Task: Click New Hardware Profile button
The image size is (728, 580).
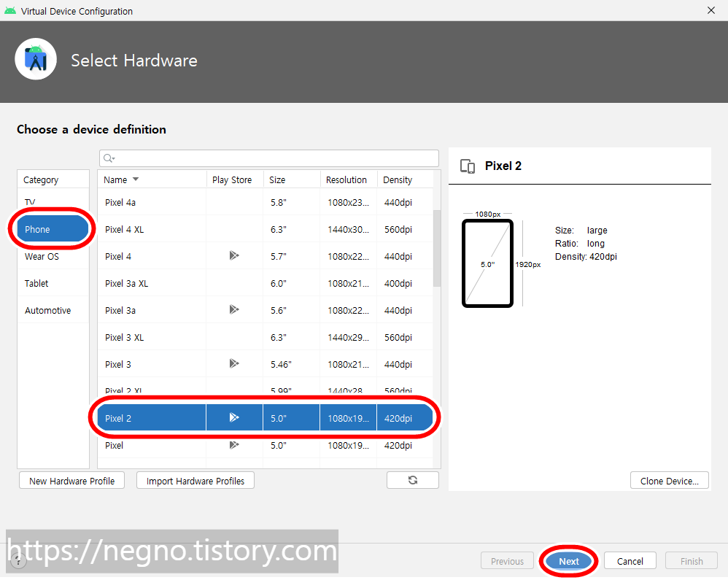Action: pyautogui.click(x=72, y=481)
